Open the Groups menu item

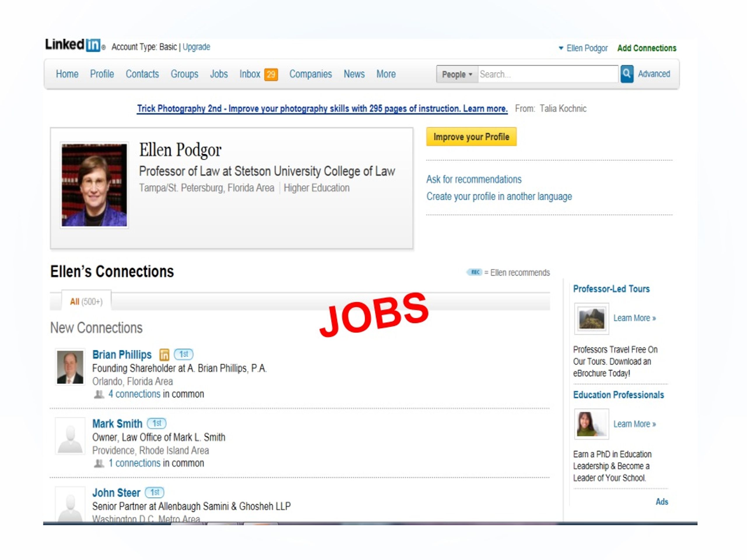(x=184, y=74)
